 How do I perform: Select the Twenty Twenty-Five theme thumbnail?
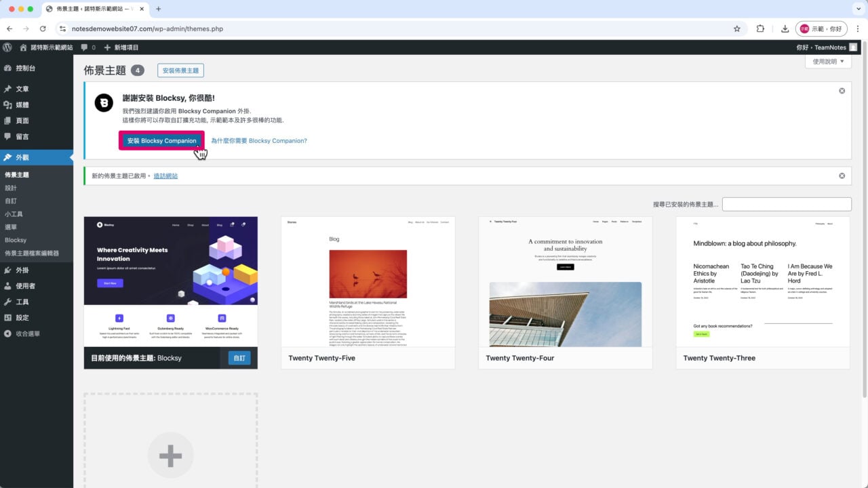click(x=368, y=282)
